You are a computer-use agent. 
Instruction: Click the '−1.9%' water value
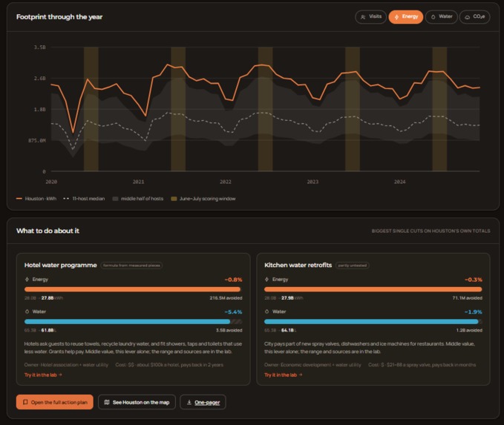(x=474, y=312)
